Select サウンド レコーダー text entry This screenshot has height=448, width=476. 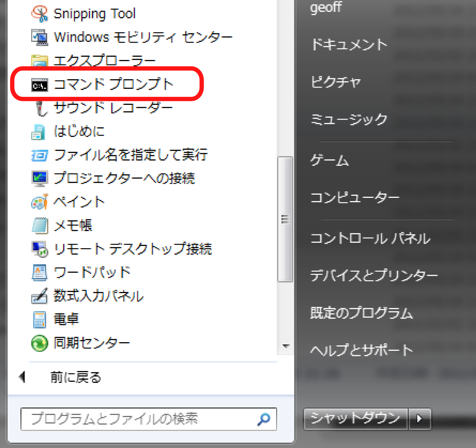point(113,108)
